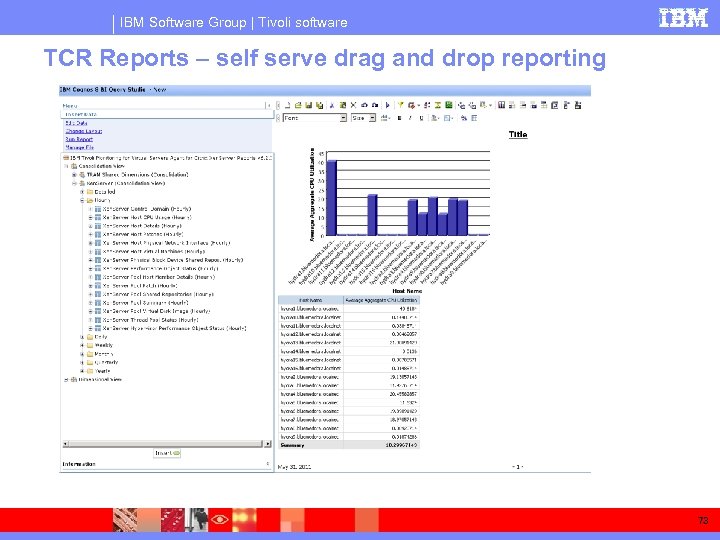
Task: Click the Save As toolbar icon
Action: (x=320, y=105)
